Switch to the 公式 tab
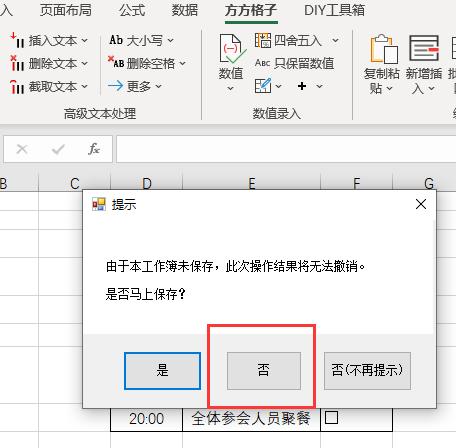456x448 pixels. click(x=132, y=10)
